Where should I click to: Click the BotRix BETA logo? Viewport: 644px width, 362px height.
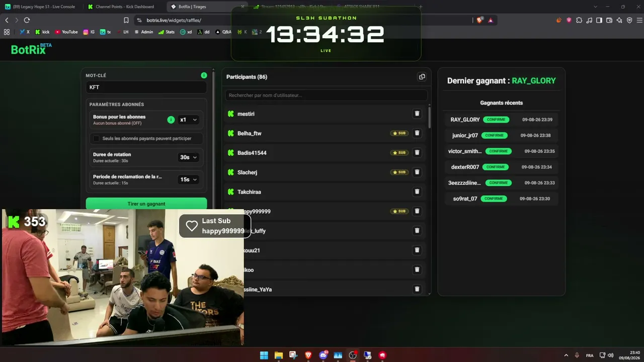point(31,49)
